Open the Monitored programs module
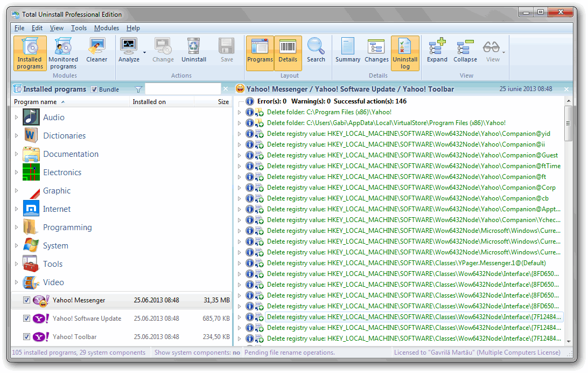 (63, 52)
